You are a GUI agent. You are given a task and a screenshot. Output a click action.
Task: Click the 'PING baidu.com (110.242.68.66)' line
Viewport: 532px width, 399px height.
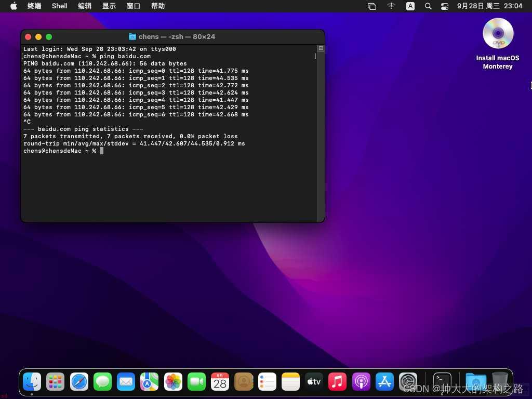105,63
